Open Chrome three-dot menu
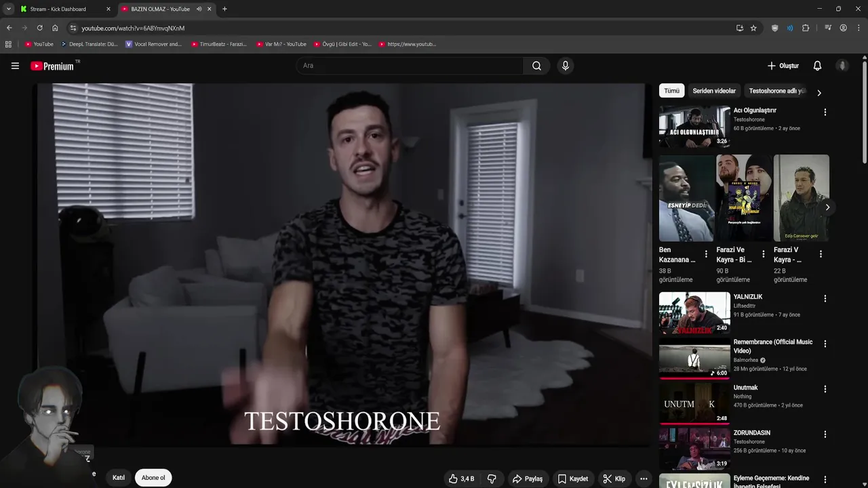868x488 pixels. pyautogui.click(x=859, y=28)
